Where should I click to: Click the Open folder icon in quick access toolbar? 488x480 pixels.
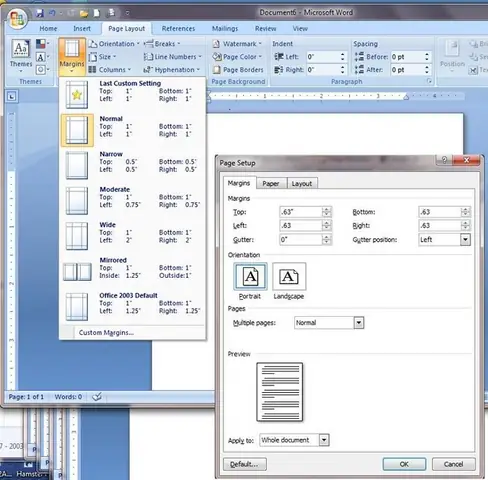coord(84,13)
